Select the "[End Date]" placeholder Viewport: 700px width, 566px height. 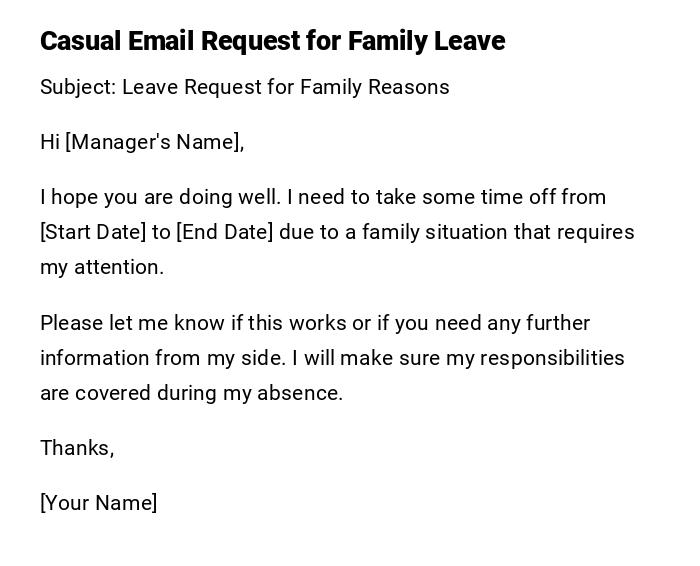coord(224,232)
